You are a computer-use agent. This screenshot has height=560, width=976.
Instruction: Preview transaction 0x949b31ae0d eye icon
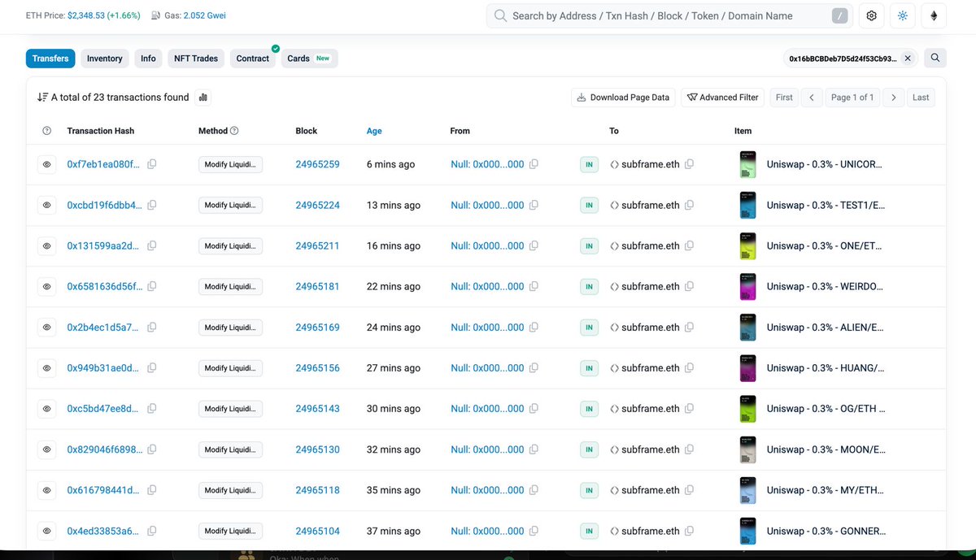pos(47,368)
